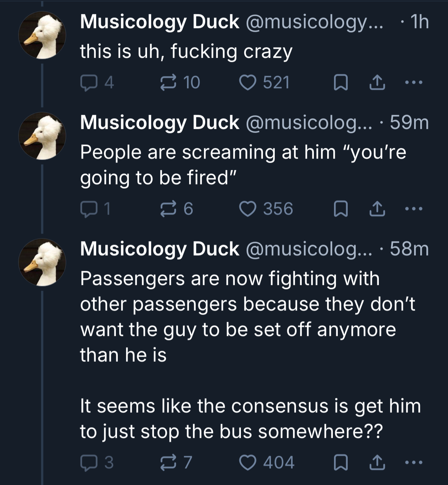The image size is (448, 485).
Task: Open Musicology Duck profile from first tweet name
Action: coord(160,22)
